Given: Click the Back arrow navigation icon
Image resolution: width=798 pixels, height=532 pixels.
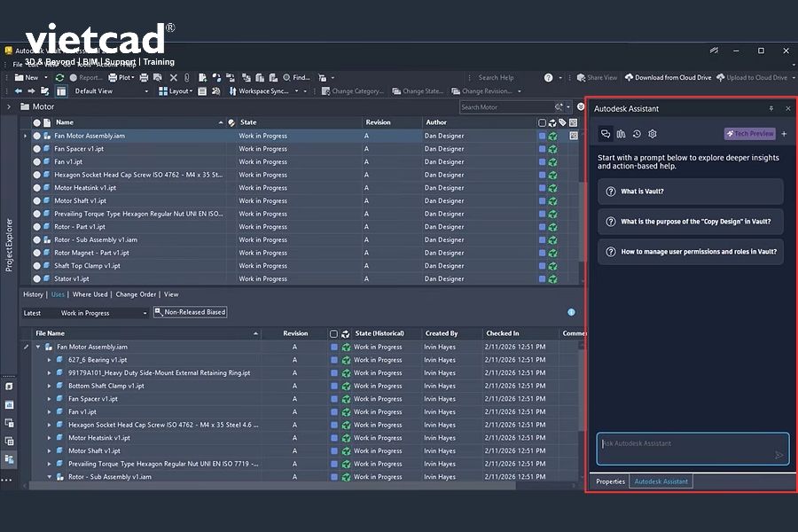Looking at the screenshot, I should [x=19, y=91].
